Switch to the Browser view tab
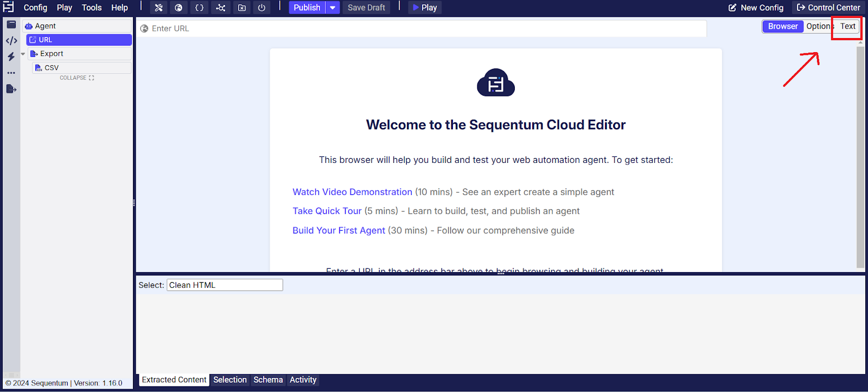Screen dimensions: 868x392 [783, 26]
